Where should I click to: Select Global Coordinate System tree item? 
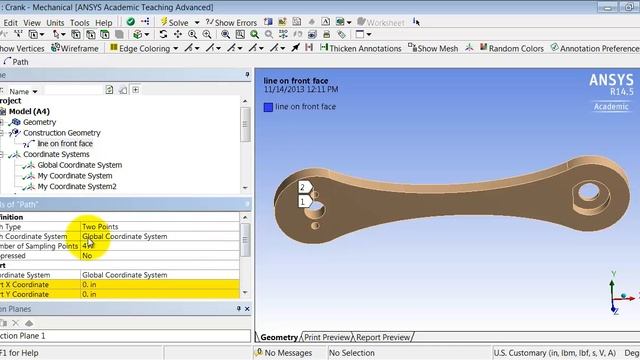tap(80, 165)
